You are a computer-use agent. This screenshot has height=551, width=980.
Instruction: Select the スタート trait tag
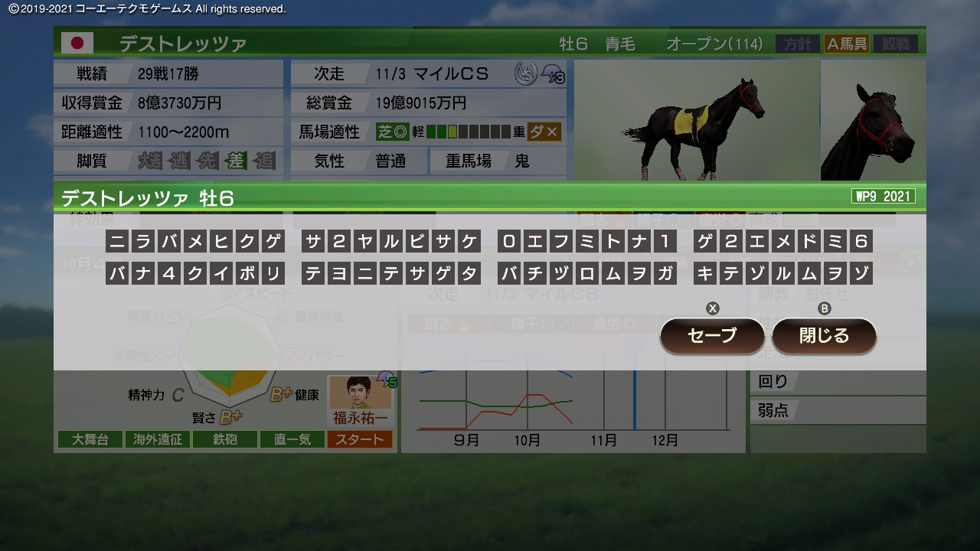(359, 439)
